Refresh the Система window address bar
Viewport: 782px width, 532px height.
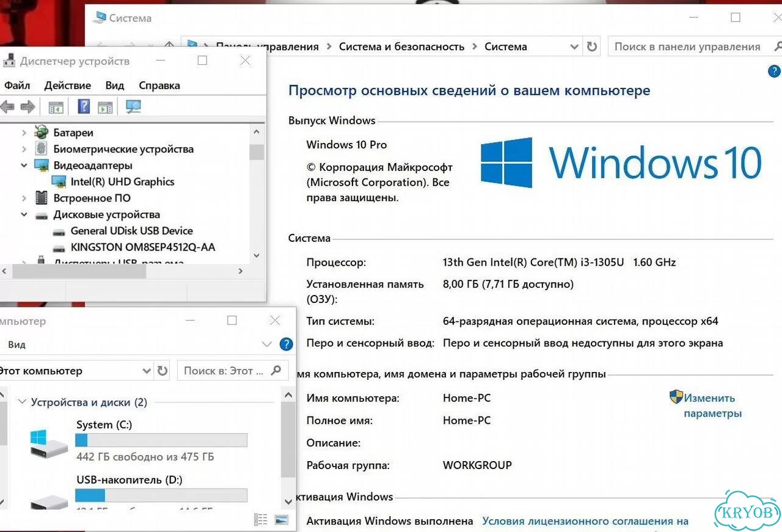pyautogui.click(x=591, y=46)
